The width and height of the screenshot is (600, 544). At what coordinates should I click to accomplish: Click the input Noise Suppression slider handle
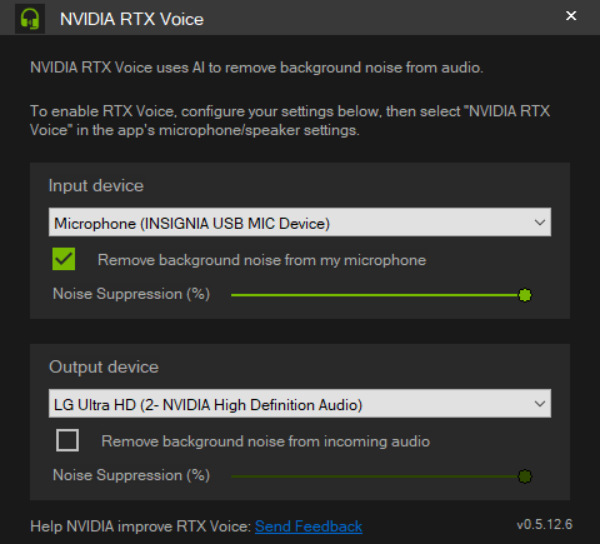click(525, 295)
